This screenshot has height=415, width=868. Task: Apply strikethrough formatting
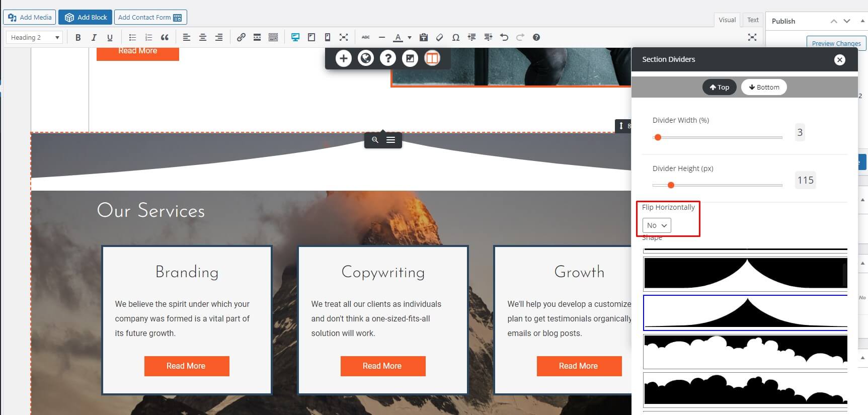pos(366,37)
